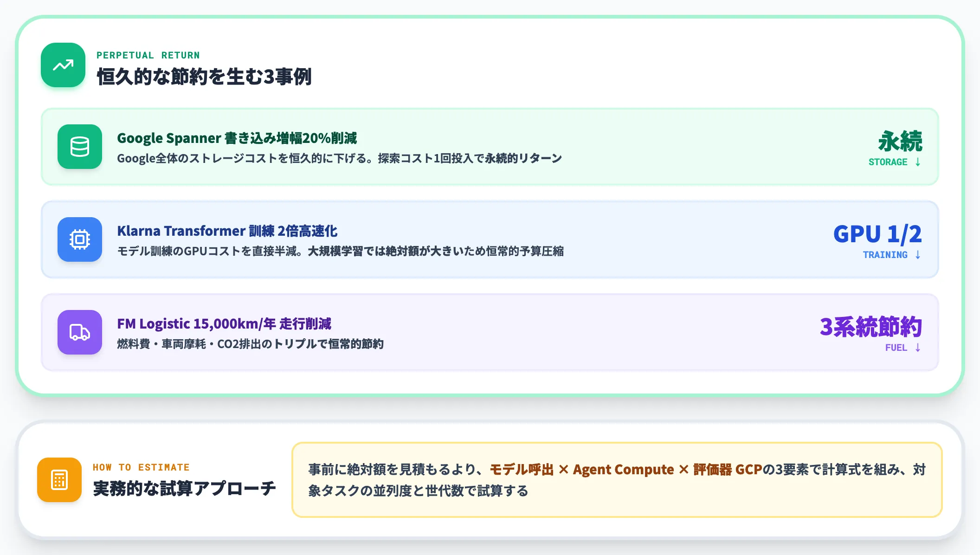
Task: Click the heading 実務的な試算アプローチ
Action: (x=185, y=489)
